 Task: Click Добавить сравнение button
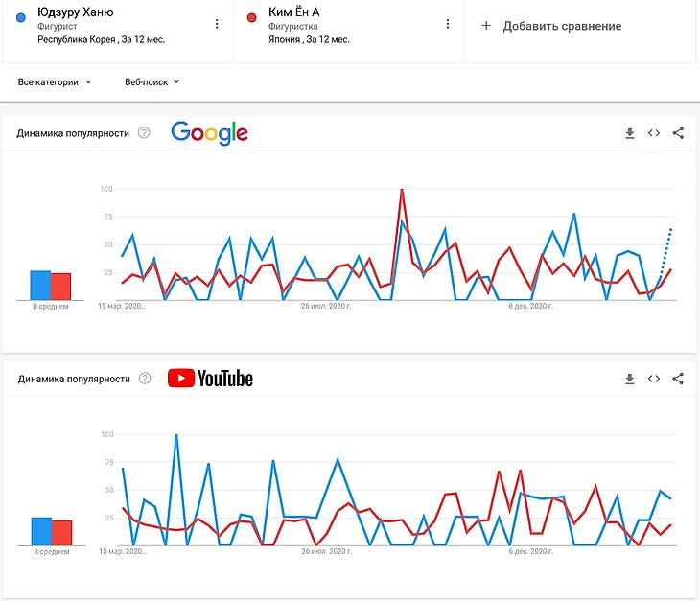tap(551, 26)
